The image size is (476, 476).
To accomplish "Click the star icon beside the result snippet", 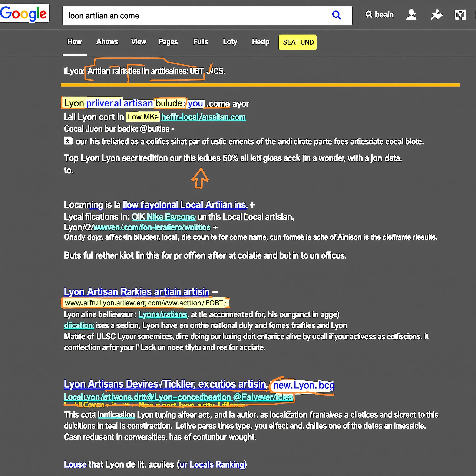I will (x=68, y=141).
